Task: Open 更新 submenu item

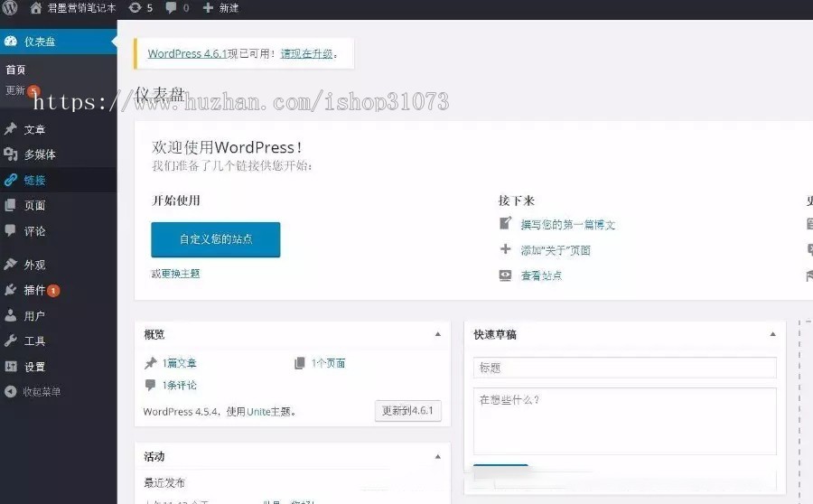Action: [x=15, y=90]
